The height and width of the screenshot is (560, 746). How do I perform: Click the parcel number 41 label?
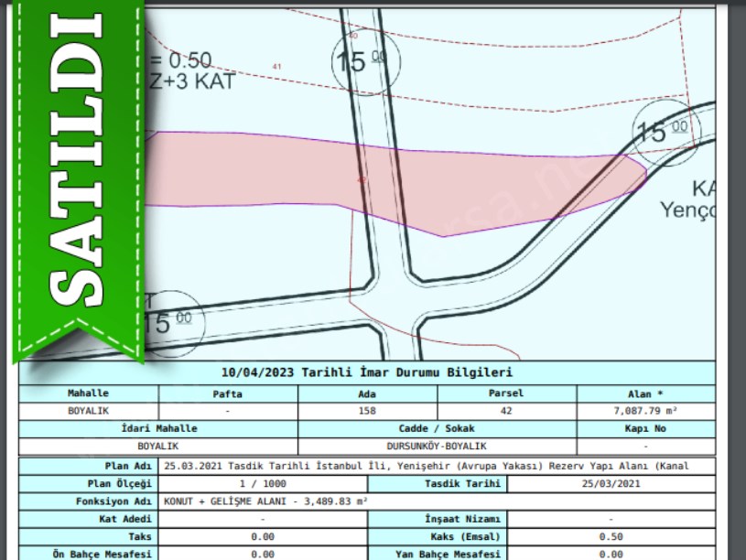point(277,66)
